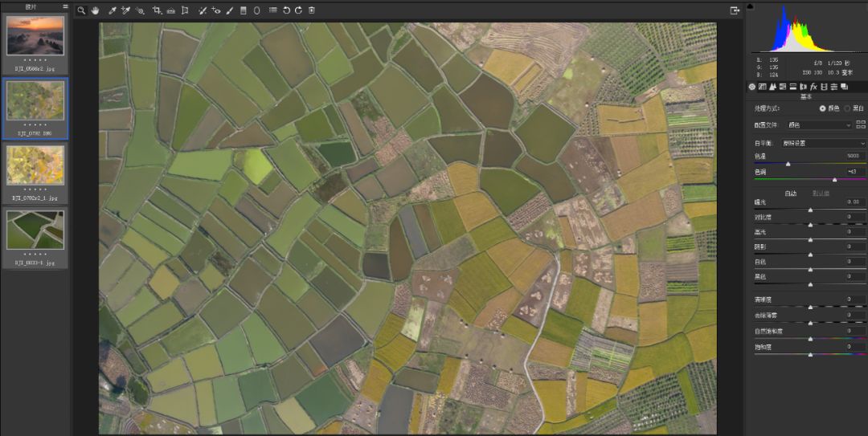Viewport: 868px width, 436px height.
Task: Select the 黑白 (Black & White) radio button
Action: coord(847,108)
